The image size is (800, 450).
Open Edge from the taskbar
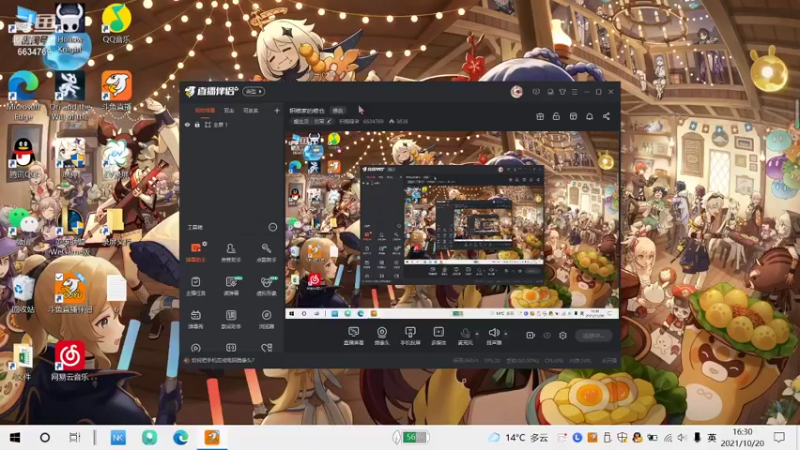point(180,437)
